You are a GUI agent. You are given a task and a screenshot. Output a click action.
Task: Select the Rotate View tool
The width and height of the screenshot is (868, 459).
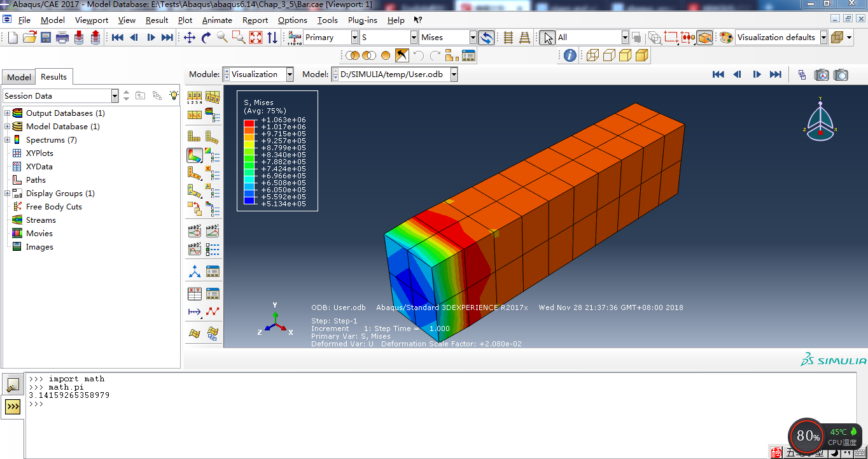tap(205, 37)
